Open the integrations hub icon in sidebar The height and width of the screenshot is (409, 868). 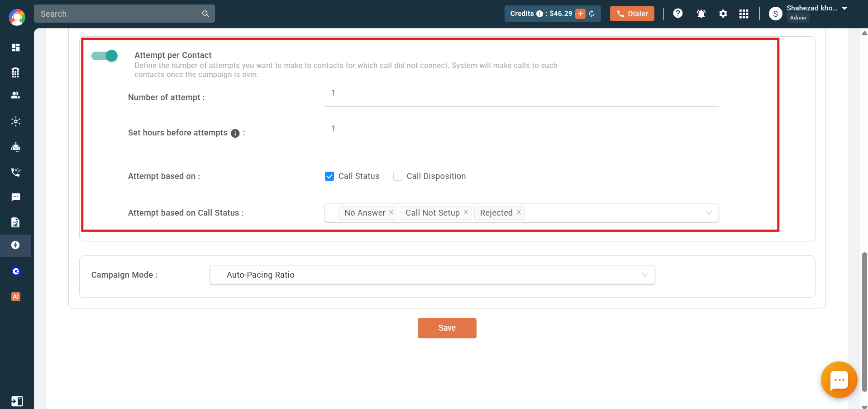click(x=16, y=121)
